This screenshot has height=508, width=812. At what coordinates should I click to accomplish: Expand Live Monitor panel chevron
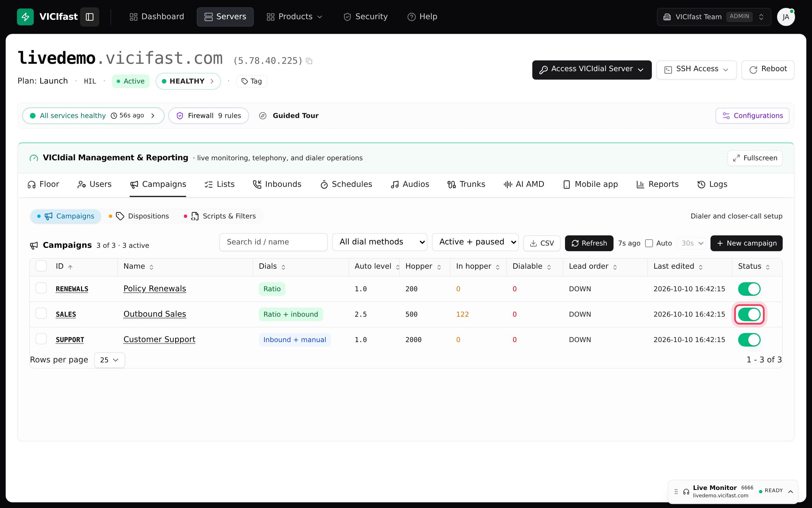pos(791,492)
